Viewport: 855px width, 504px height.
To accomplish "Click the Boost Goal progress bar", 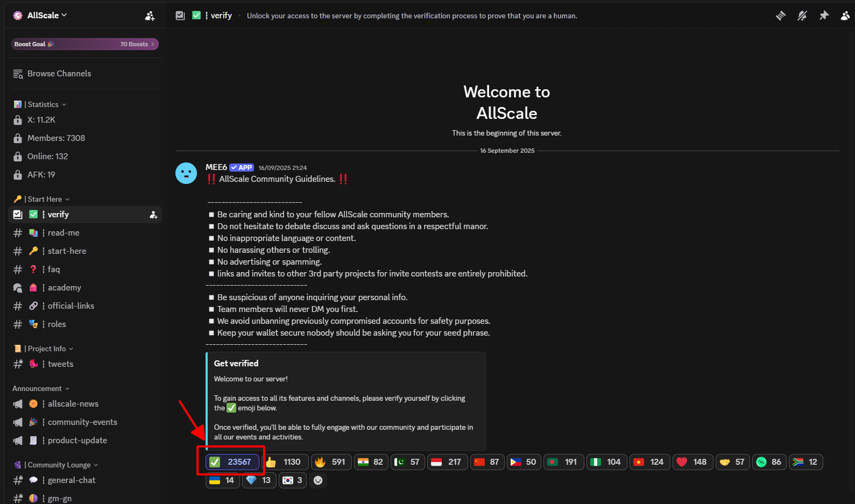I will click(x=84, y=44).
